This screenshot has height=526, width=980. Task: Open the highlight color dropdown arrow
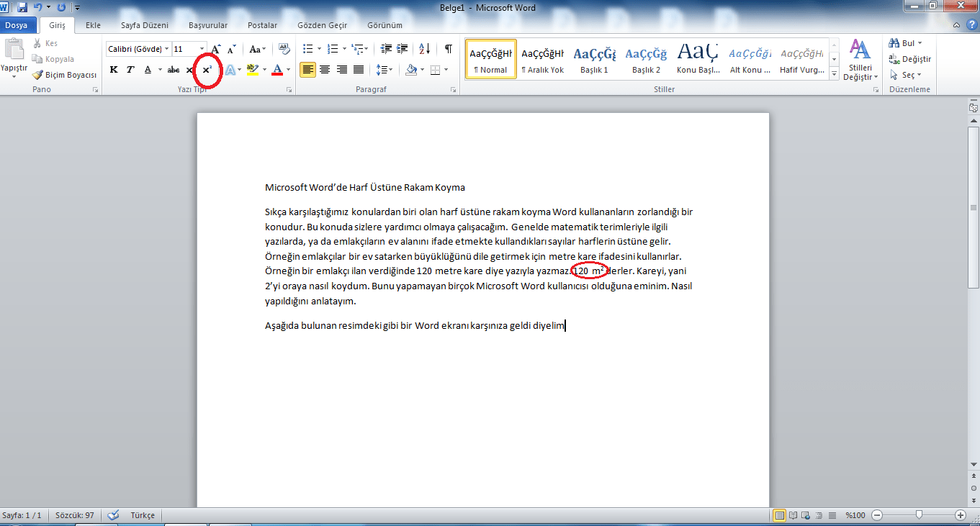tap(264, 70)
